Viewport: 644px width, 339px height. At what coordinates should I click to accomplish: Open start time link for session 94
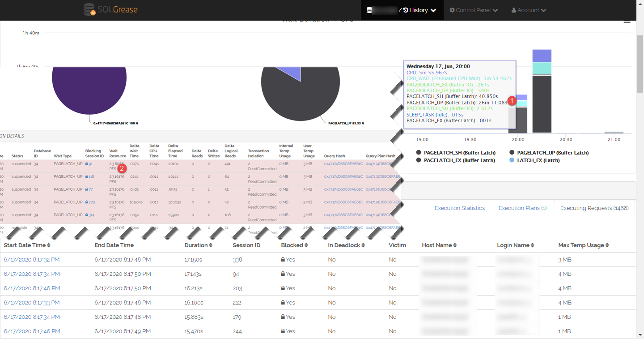[x=32, y=274]
